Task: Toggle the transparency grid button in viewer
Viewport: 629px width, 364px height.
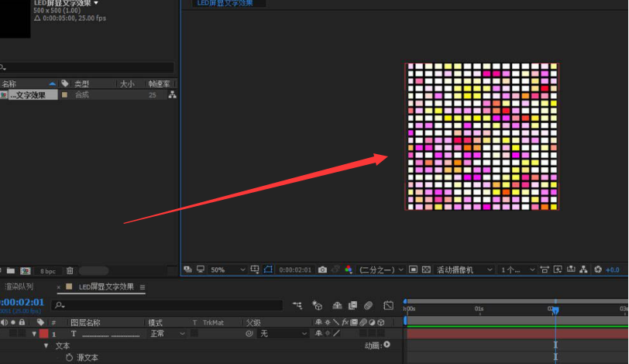Action: (425, 270)
